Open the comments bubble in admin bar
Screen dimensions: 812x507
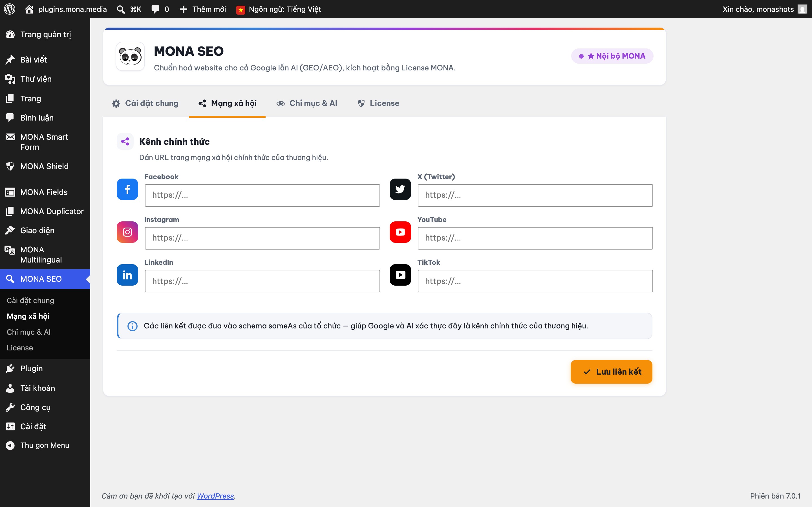(x=160, y=9)
